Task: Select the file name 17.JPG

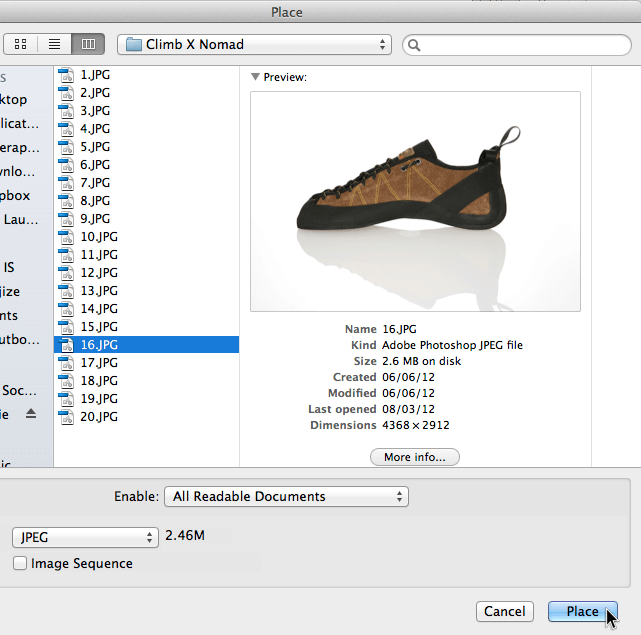Action: [x=99, y=363]
